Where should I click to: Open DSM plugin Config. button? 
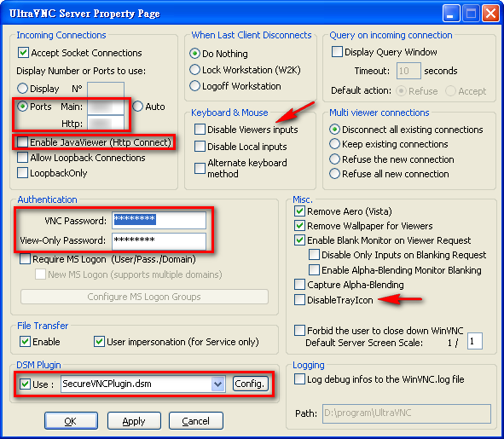[x=250, y=384]
